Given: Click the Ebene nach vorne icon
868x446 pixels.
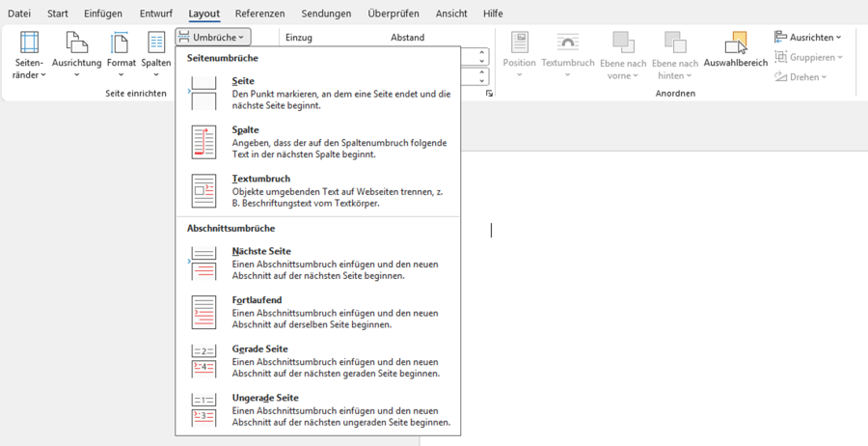Looking at the screenshot, I should tap(623, 42).
